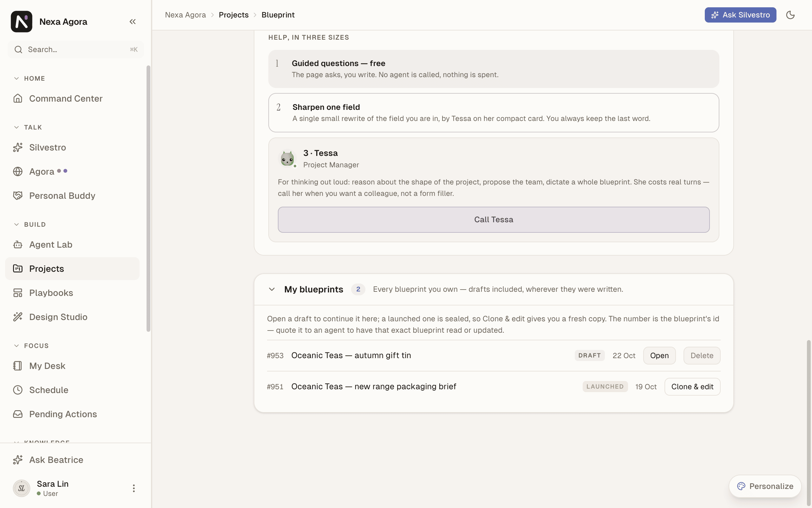Click the Personal Buddy handshake icon

(18, 196)
